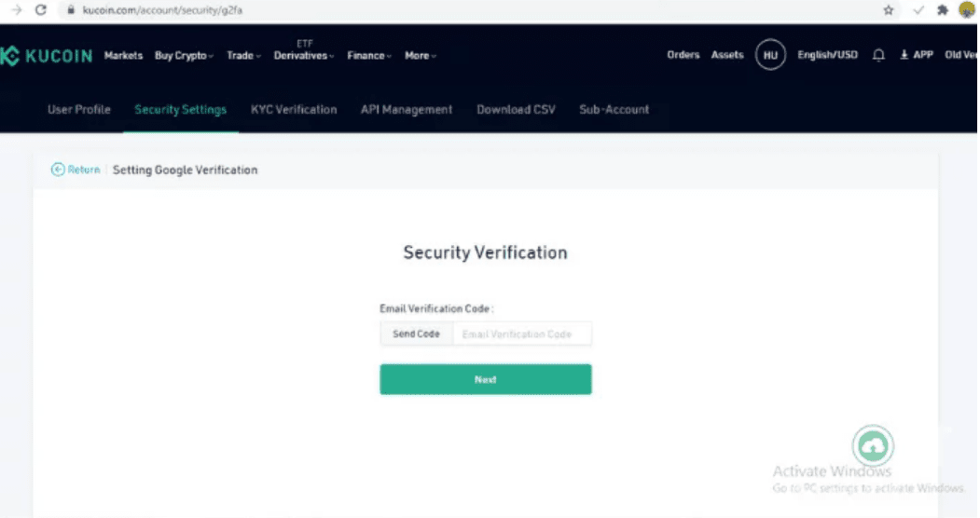The width and height of the screenshot is (980, 518).
Task: Switch to the KYC Verification tab
Action: coord(294,110)
